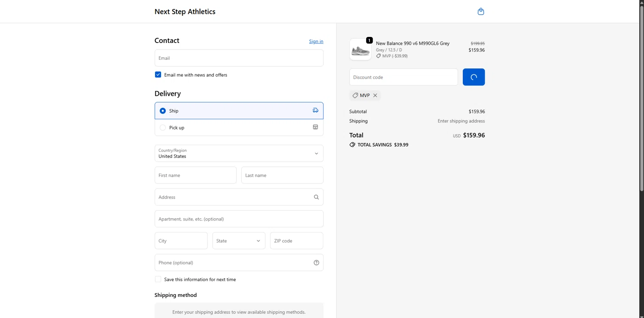Click the Sign in link

(x=316, y=41)
